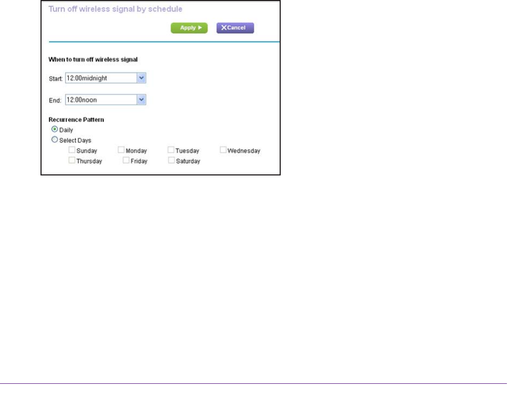Check the Monday checkbox
The height and width of the screenshot is (420, 508).
[x=121, y=150]
